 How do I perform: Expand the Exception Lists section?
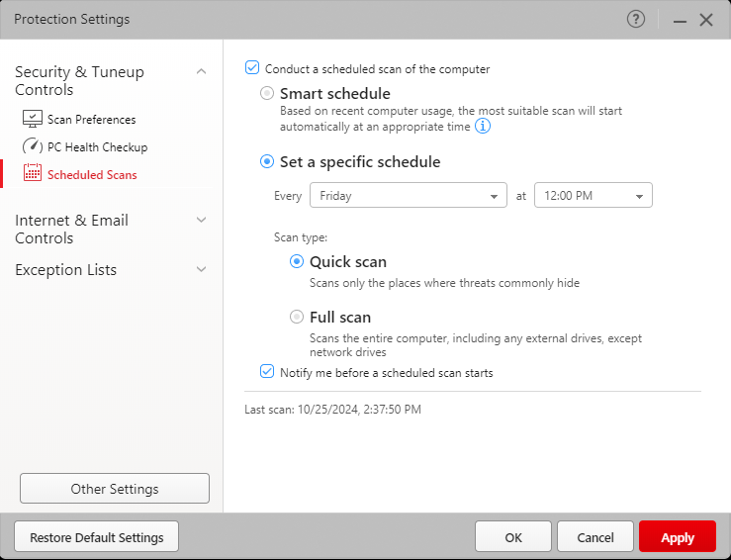coord(201,270)
